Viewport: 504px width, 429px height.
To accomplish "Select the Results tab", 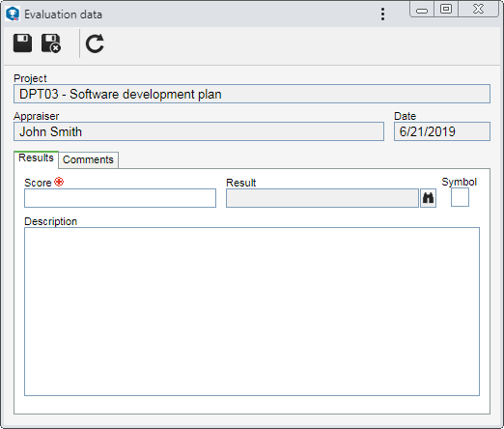I will pyautogui.click(x=36, y=158).
